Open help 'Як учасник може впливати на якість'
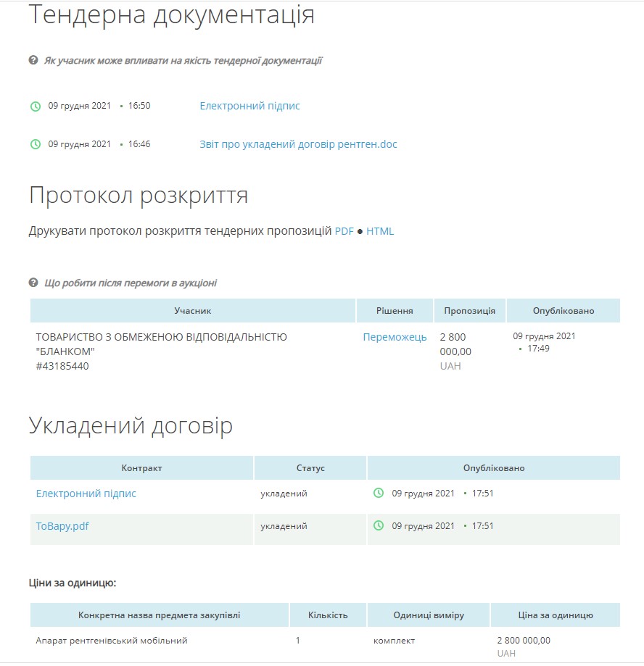This screenshot has width=644, height=666. (183, 60)
